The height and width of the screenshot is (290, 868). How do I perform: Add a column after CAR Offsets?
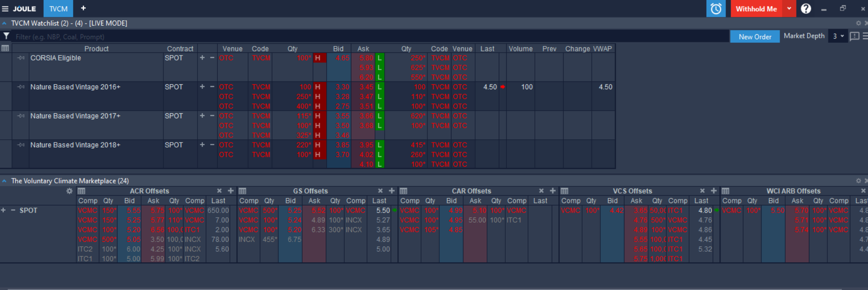click(x=553, y=191)
